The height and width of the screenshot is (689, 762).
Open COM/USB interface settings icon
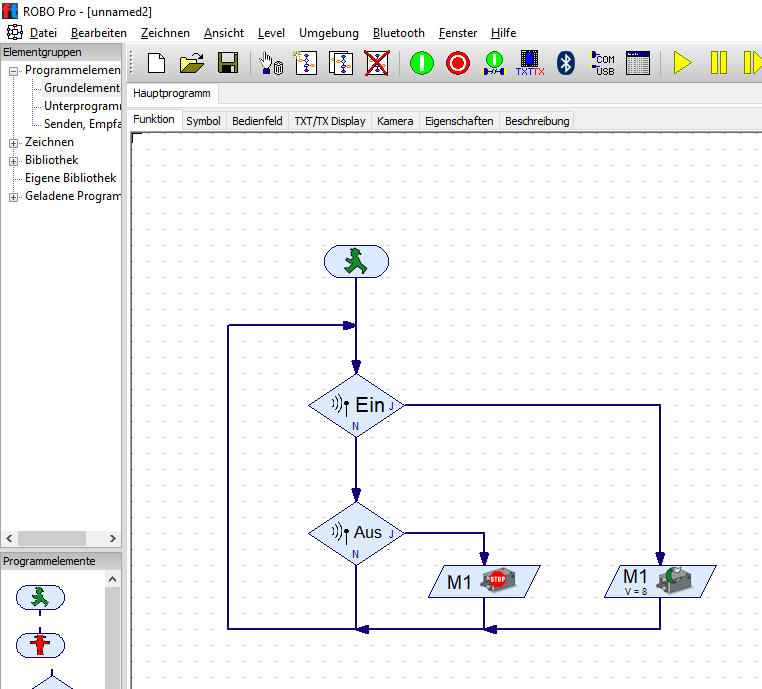602,63
